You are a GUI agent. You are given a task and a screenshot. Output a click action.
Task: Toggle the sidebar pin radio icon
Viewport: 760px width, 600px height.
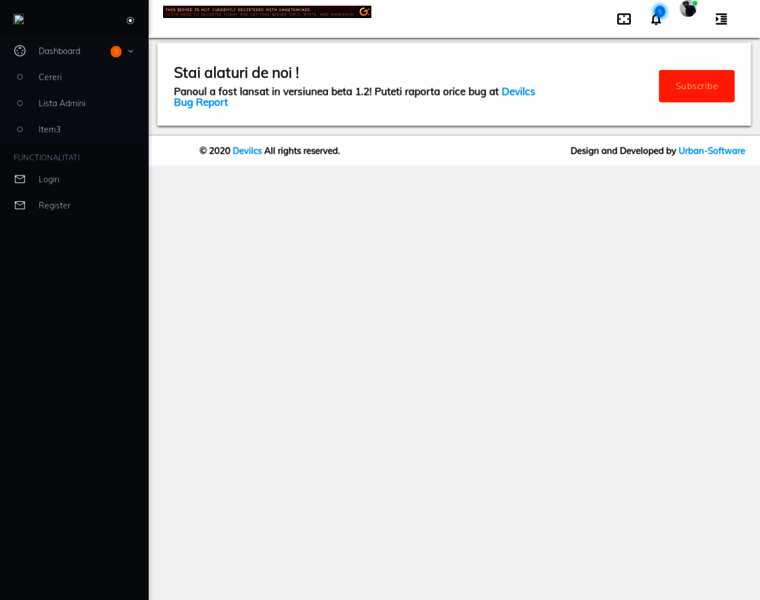click(x=130, y=20)
